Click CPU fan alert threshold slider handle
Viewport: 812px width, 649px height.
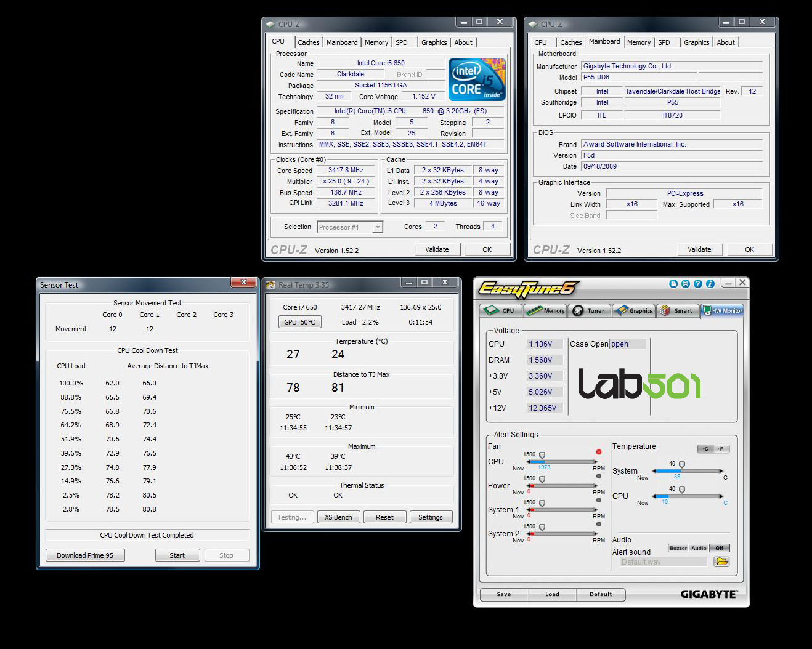point(542,456)
